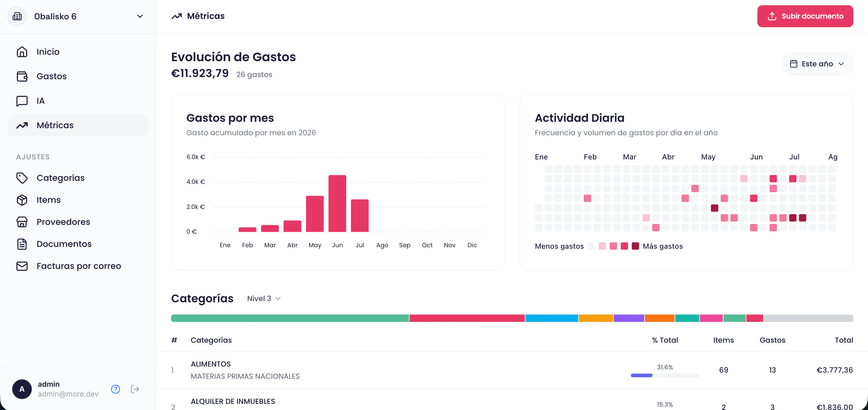This screenshot has height=410, width=868.
Task: Click the darkest legend swatch near Más gastos
Action: point(635,246)
